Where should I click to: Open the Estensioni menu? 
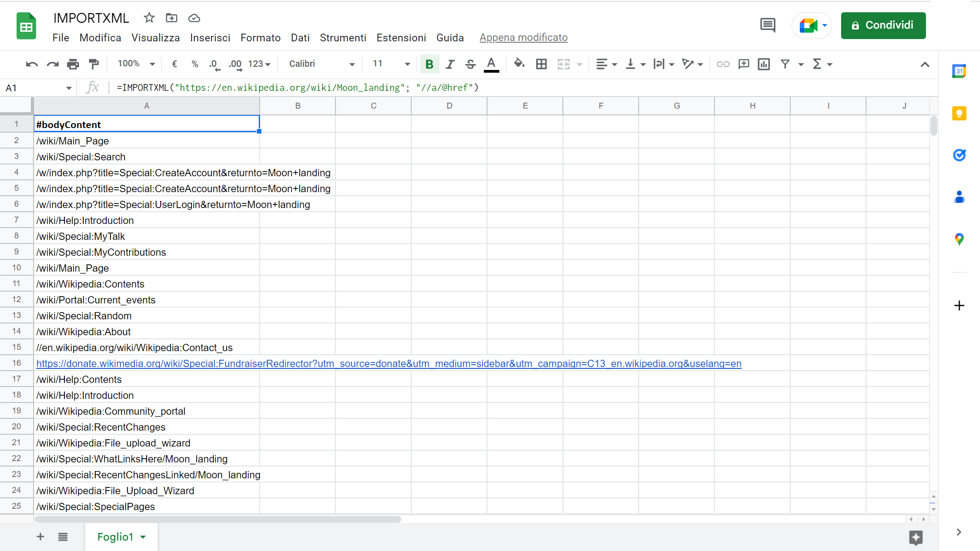coord(401,38)
